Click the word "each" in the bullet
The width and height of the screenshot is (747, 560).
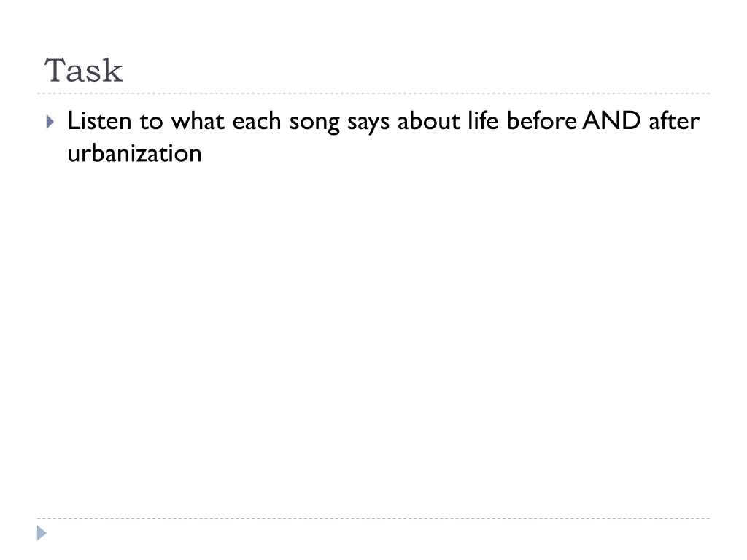coord(256,120)
